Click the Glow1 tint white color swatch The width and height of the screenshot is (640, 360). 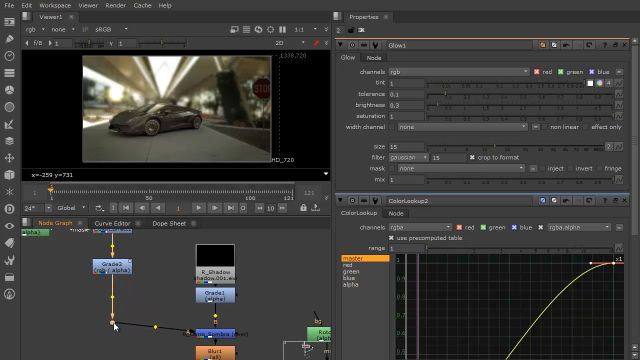(x=590, y=83)
